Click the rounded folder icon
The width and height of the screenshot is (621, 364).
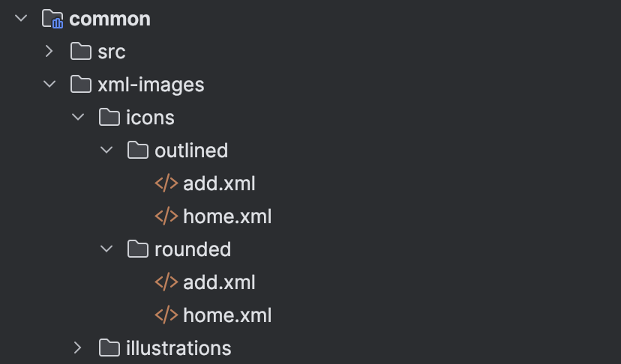click(138, 249)
